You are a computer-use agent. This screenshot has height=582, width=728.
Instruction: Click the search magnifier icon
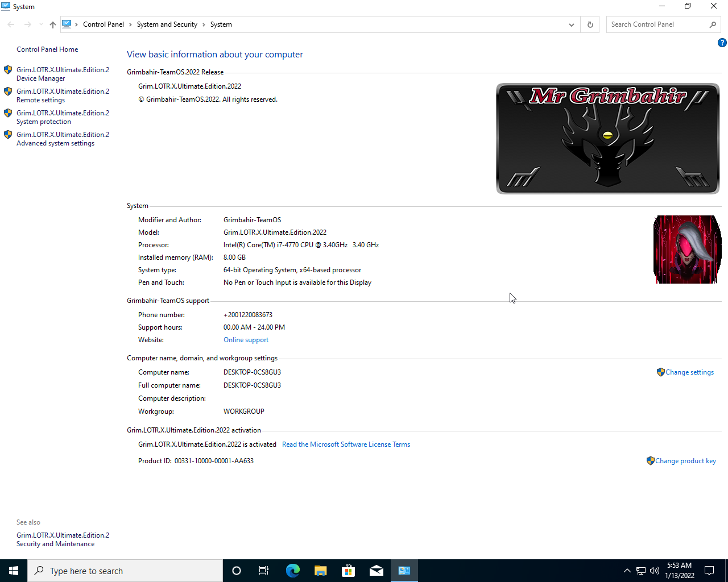(x=713, y=24)
